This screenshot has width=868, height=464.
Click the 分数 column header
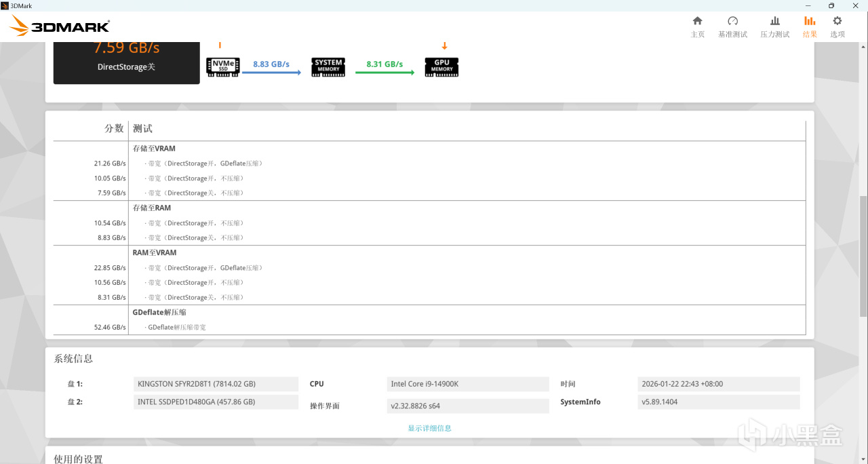coord(114,128)
